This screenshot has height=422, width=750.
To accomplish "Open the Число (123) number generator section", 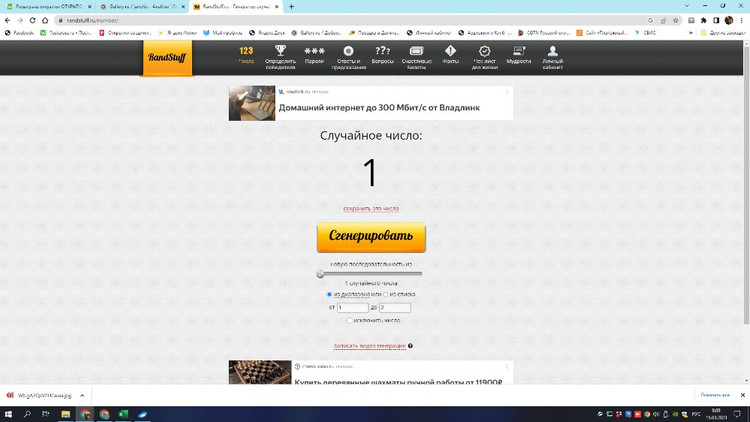I will [x=246, y=55].
